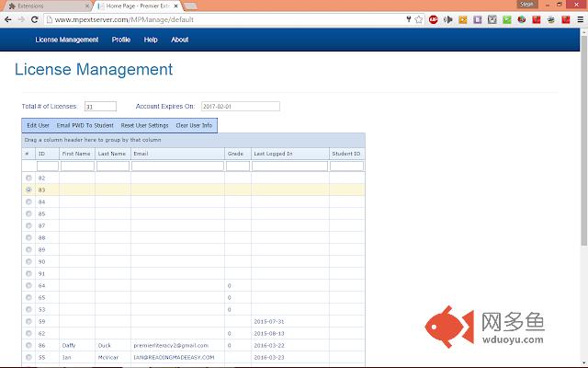
Task: Sort by the Last Logged In header
Action: (x=290, y=154)
